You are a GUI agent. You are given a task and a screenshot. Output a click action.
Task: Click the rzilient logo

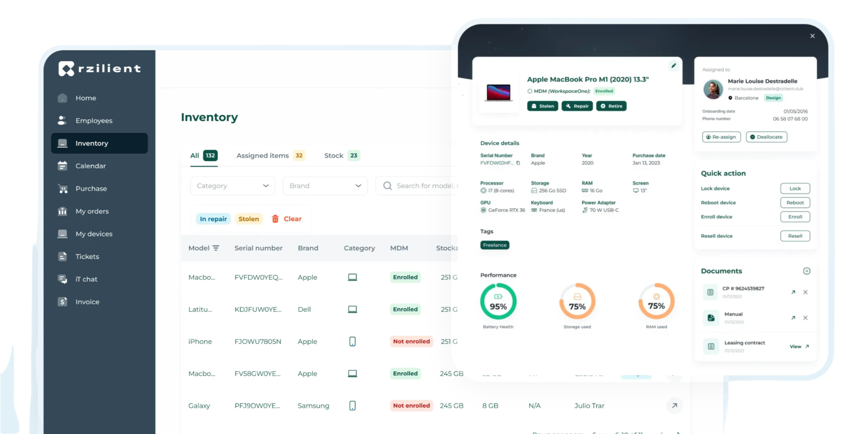click(x=100, y=69)
